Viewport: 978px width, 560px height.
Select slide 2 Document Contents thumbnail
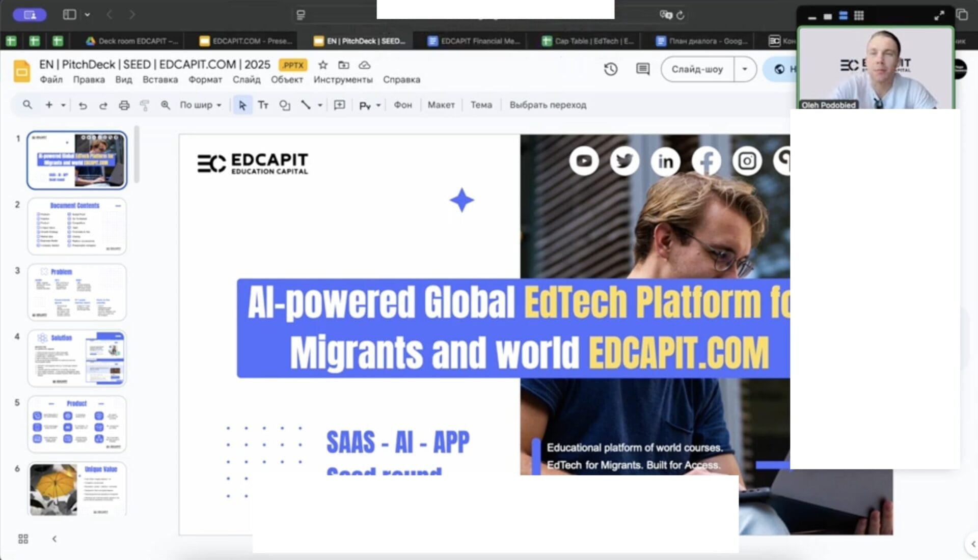click(x=77, y=226)
